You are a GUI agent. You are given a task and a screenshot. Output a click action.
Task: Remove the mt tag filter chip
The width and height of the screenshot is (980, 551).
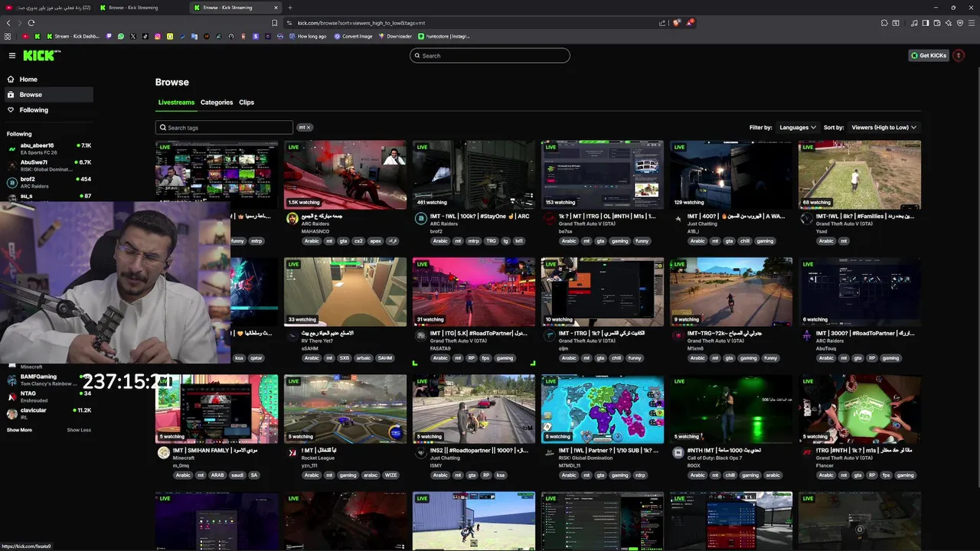coord(309,128)
